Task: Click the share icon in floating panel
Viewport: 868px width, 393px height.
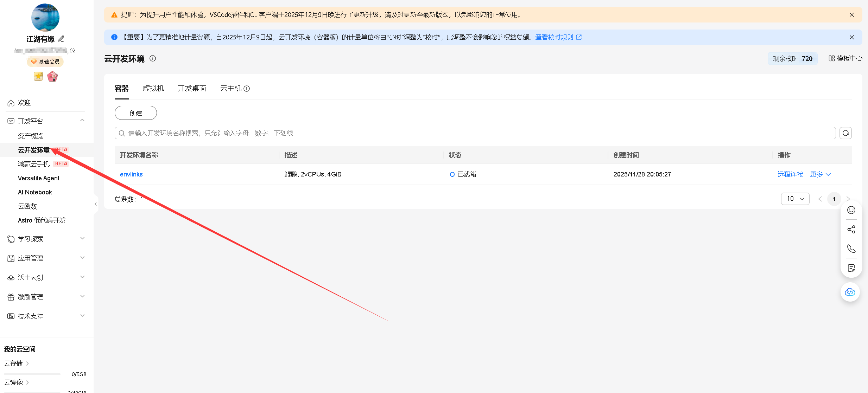Action: click(851, 230)
